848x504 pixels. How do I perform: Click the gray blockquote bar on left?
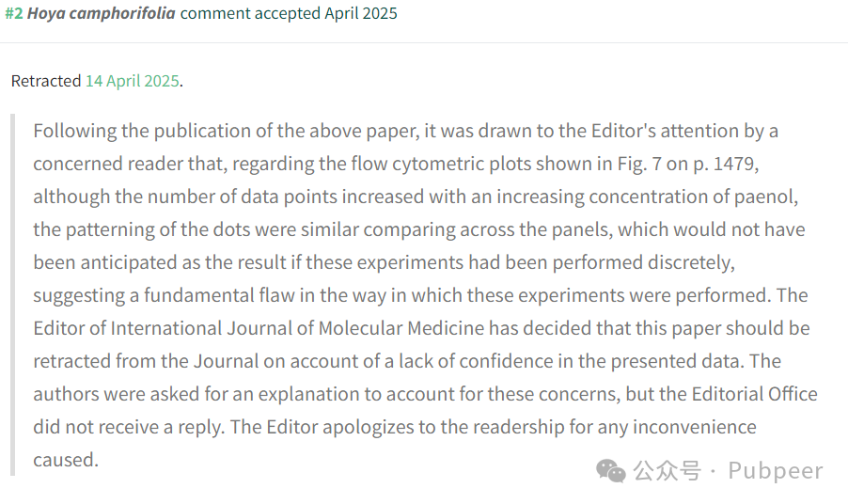click(x=13, y=294)
